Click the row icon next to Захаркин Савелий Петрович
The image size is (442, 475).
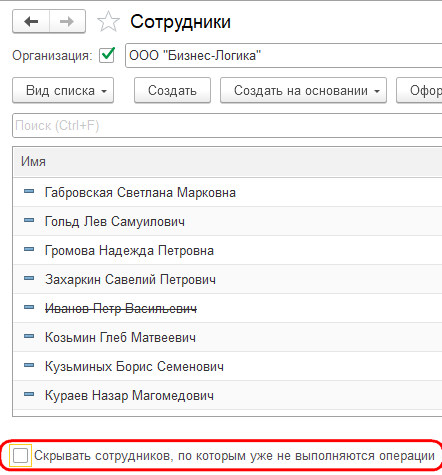(x=29, y=278)
